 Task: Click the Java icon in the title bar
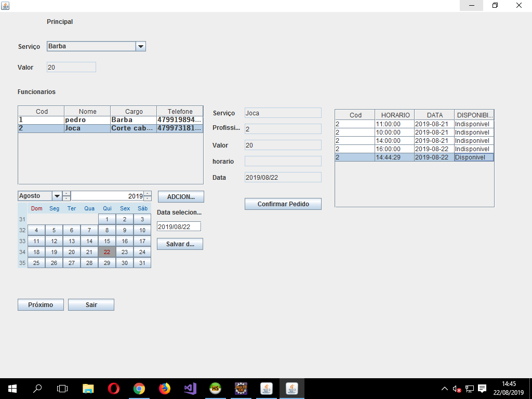point(5,5)
